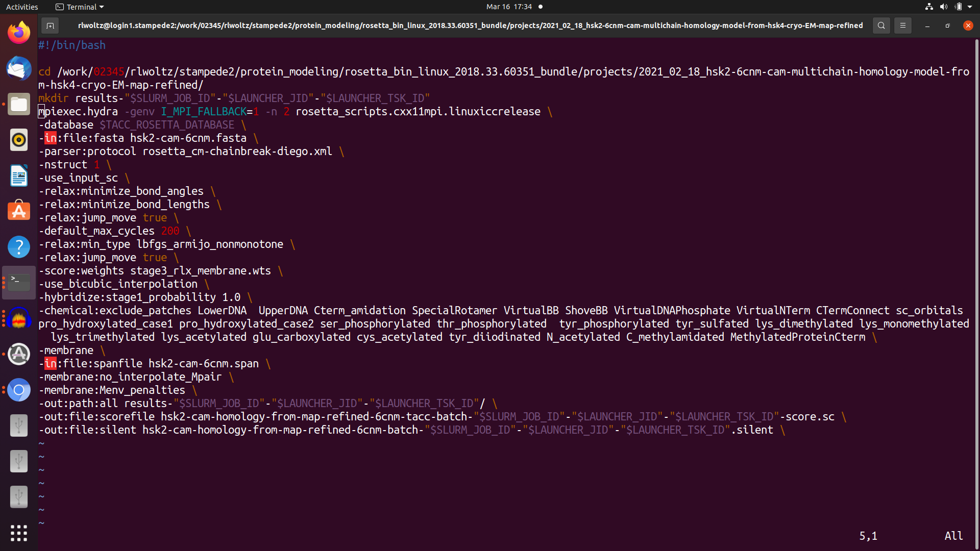Open Files manager in dock

click(19, 104)
